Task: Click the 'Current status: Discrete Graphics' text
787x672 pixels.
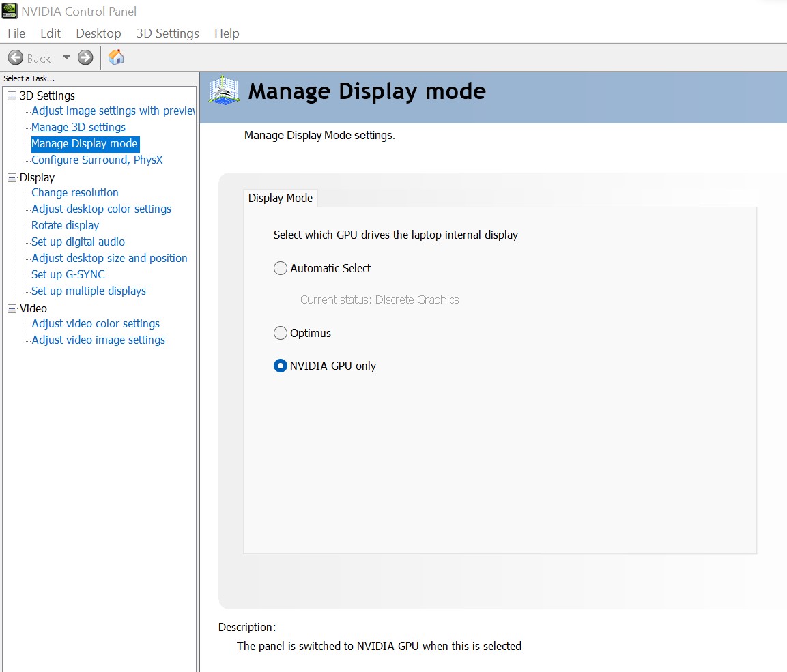Action: (380, 300)
